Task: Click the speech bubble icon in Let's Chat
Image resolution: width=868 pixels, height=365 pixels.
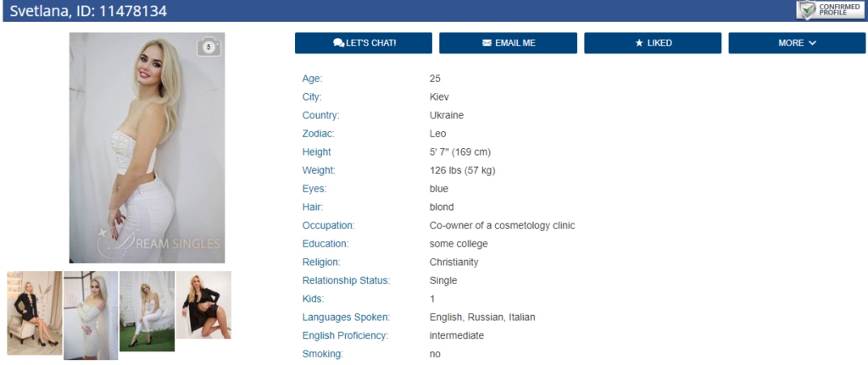Action: tap(339, 43)
